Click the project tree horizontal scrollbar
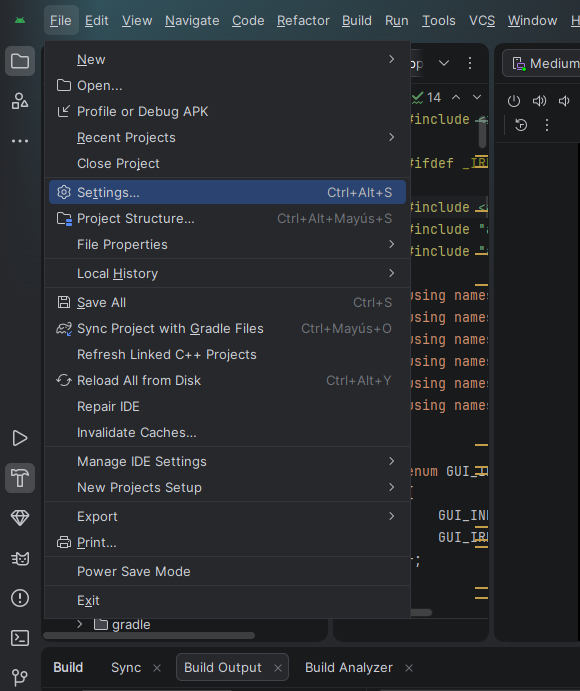 coord(149,635)
